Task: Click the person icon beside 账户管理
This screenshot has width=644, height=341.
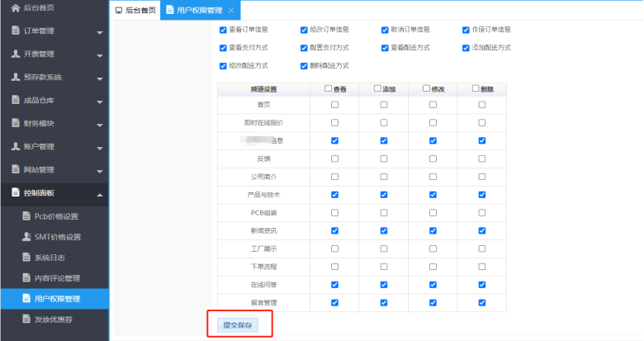Action: coord(15,147)
